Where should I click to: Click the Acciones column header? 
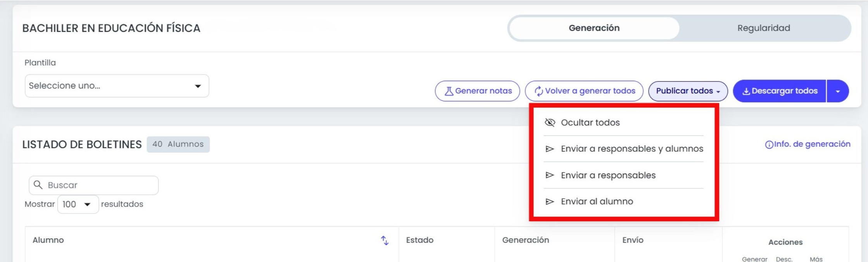(785, 242)
